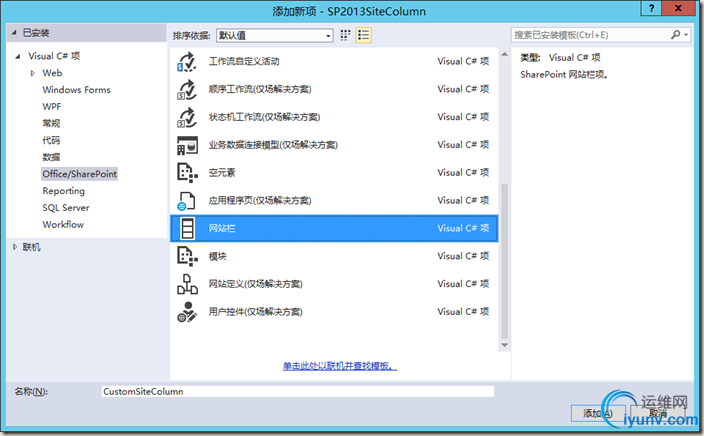Click the 业务数据连接模型(仅场解决方案) row text
Image resolution: width=704 pixels, height=436 pixels.
click(x=273, y=145)
